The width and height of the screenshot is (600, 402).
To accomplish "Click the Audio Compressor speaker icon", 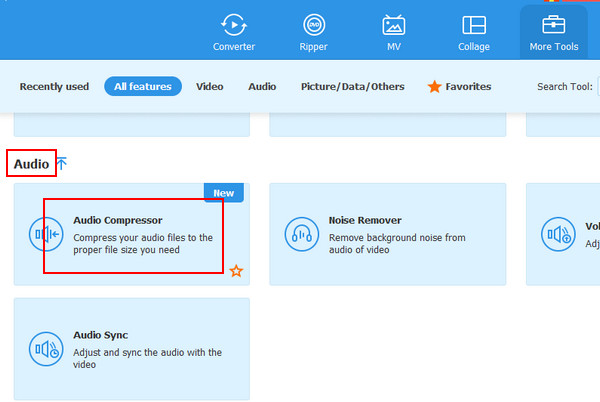I will (46, 234).
